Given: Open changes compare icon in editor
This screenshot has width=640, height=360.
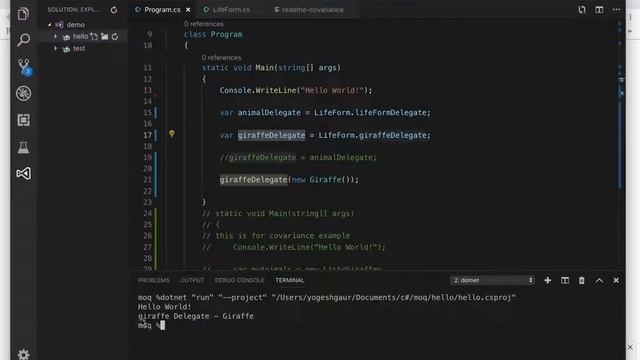Looking at the screenshot, I should click(x=582, y=10).
